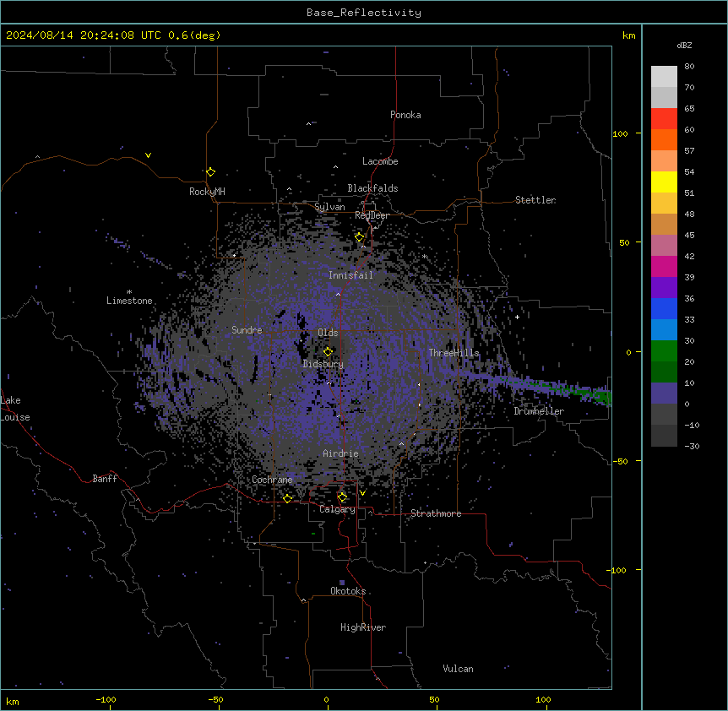Pick the orange 57-60 dBZ legend swatch
Image resolution: width=728 pixels, height=711 pixels.
[664, 139]
